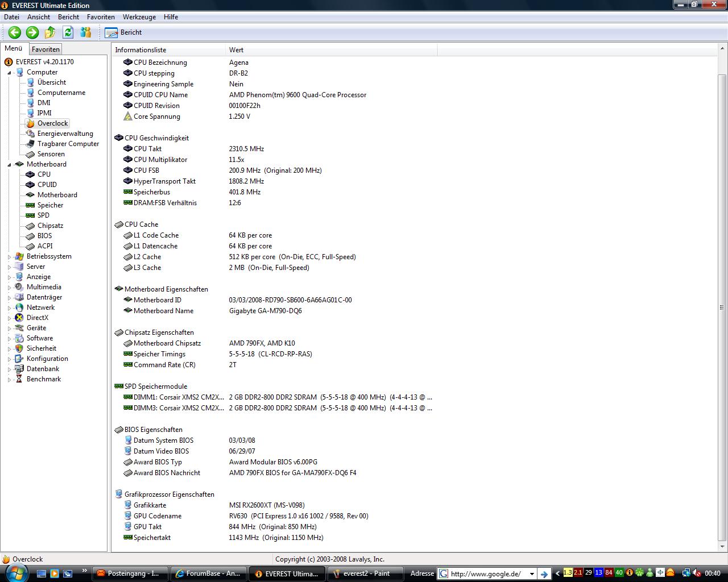
Task: Select the Chipsatz tree icon
Action: [x=30, y=226]
